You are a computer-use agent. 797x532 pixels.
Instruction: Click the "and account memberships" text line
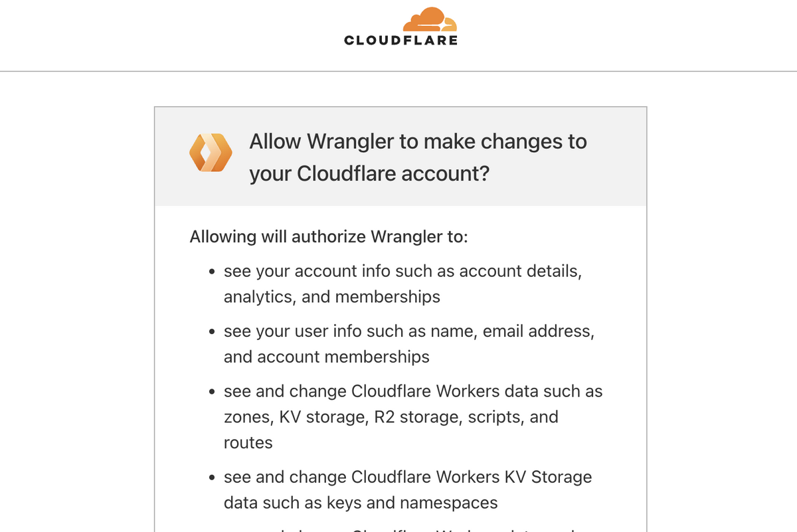327,357
